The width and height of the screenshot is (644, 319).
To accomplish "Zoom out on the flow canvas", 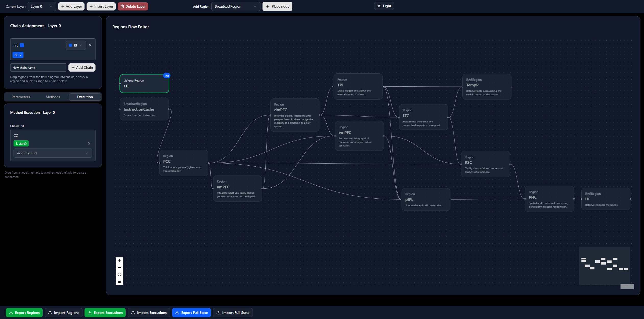I will click(119, 268).
